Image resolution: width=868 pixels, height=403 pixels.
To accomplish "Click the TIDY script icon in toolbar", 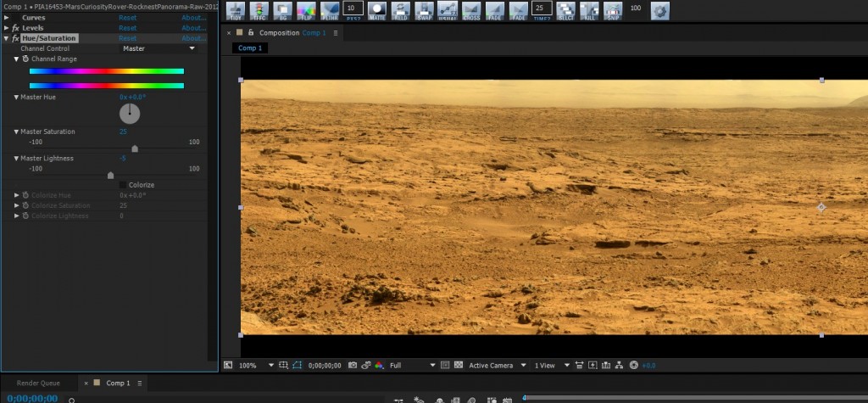I will click(235, 10).
